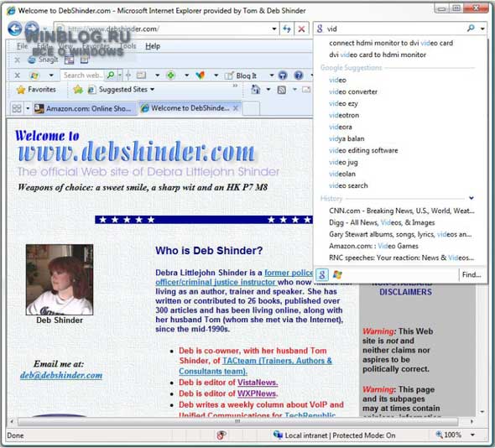Image resolution: width=495 pixels, height=448 pixels.
Task: Click into the 'Search web' input field
Action: 83,76
